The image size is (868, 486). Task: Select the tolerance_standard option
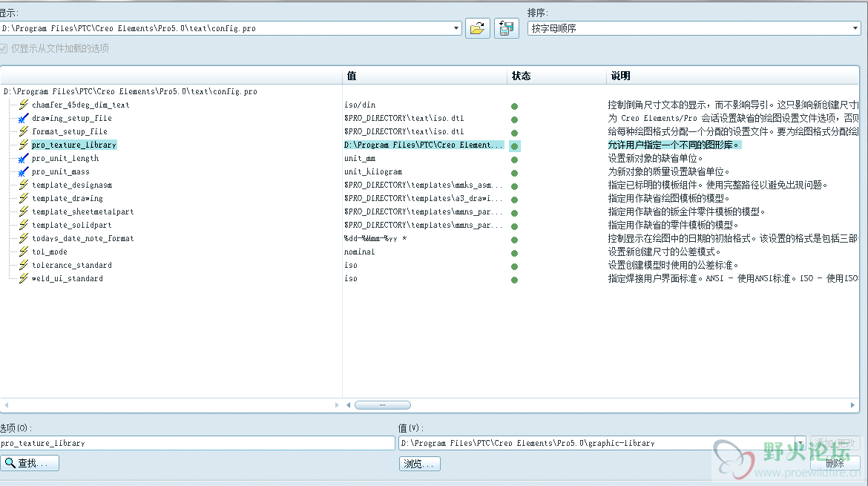[72, 265]
